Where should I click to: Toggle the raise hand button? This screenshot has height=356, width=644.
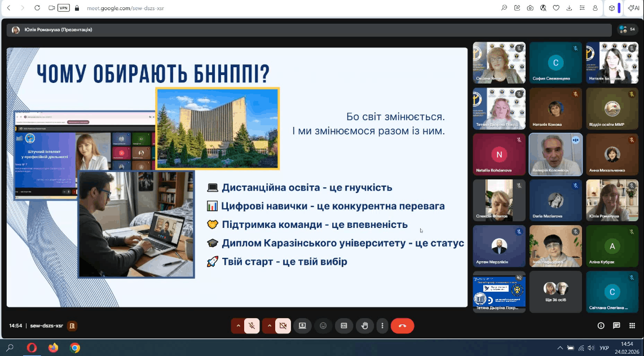coord(365,326)
